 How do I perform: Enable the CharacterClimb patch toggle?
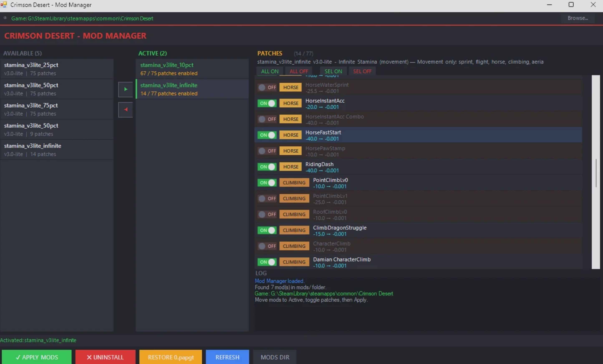pos(267,246)
